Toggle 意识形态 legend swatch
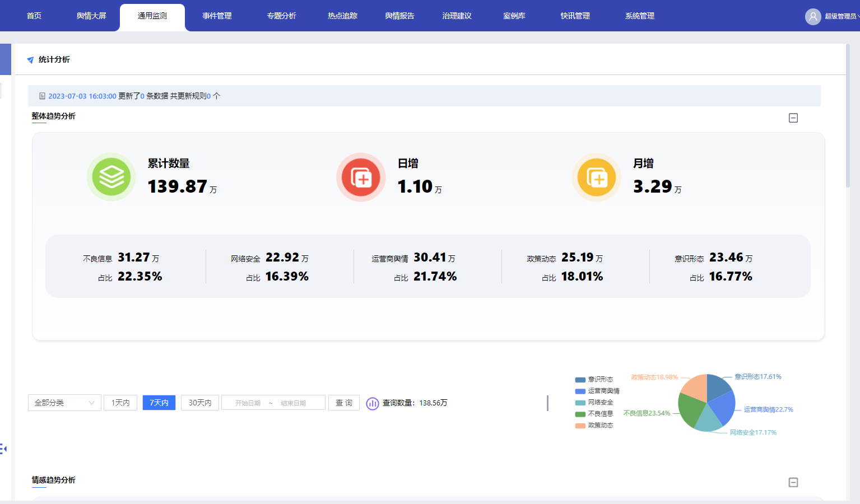The image size is (860, 504). click(x=580, y=380)
